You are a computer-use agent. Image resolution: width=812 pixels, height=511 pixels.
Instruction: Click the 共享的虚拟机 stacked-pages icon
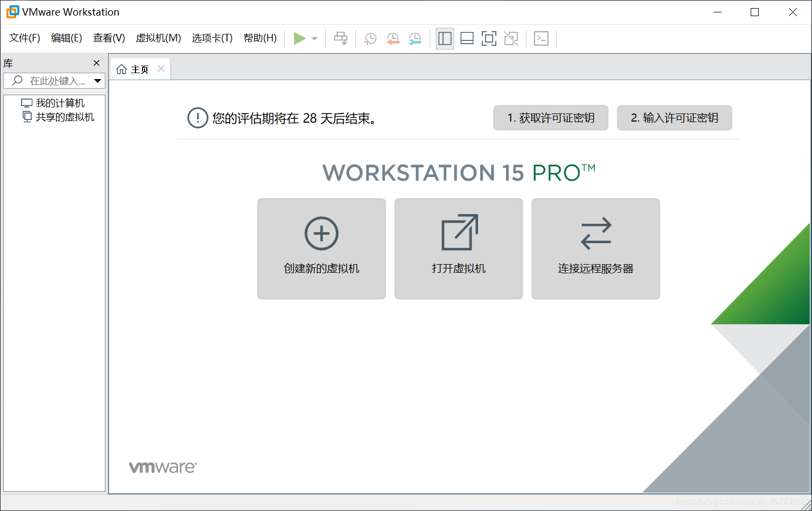point(27,117)
